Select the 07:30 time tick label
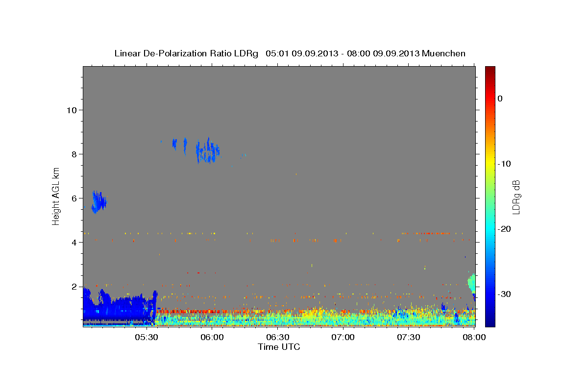The image size is (588, 392). click(408, 338)
